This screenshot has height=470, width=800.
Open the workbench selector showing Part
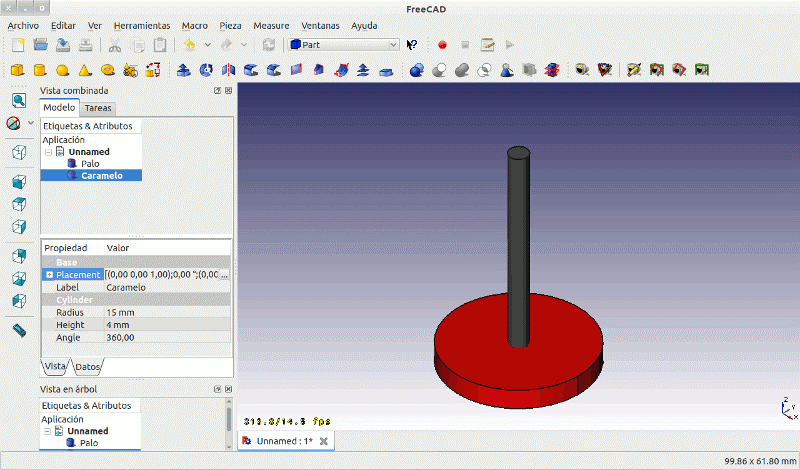(x=343, y=45)
